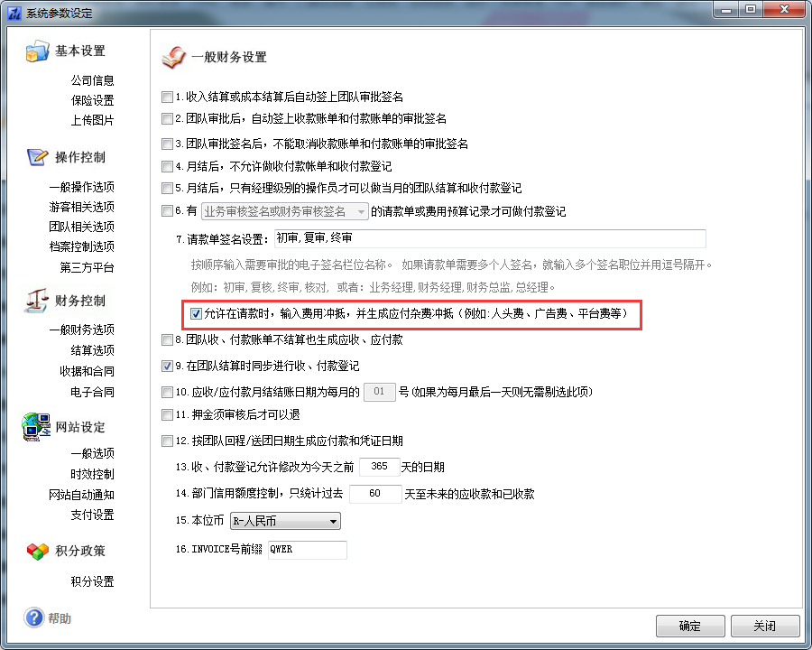
Task: Expand the 业务审核签名或财务审核签名 dropdown
Action: [285, 211]
